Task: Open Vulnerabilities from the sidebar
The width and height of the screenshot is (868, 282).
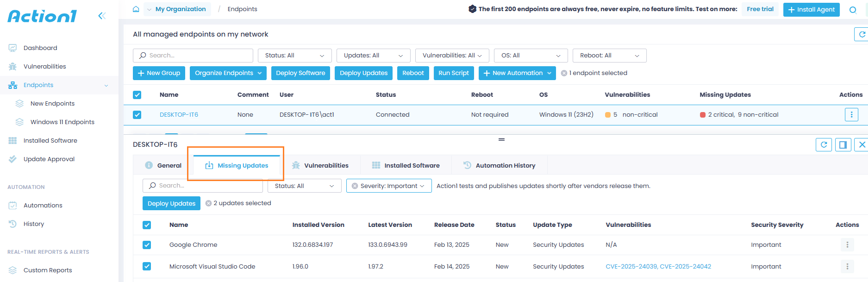Action: (44, 67)
